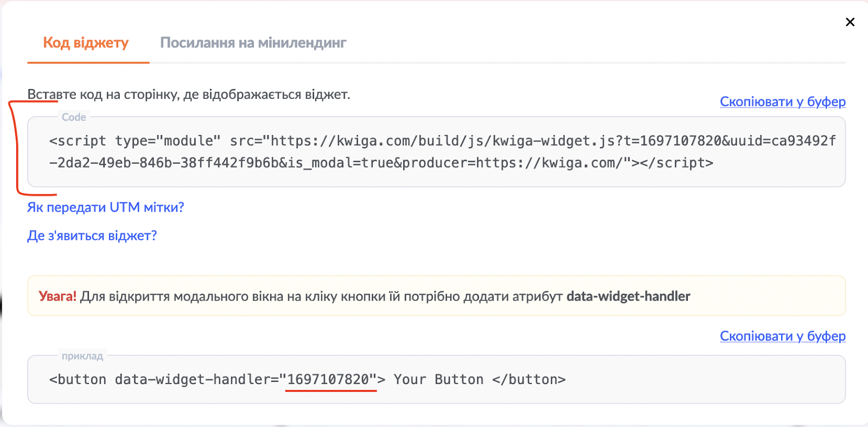Open the Як передати UTM мітки link
This screenshot has height=427, width=868.
click(106, 207)
